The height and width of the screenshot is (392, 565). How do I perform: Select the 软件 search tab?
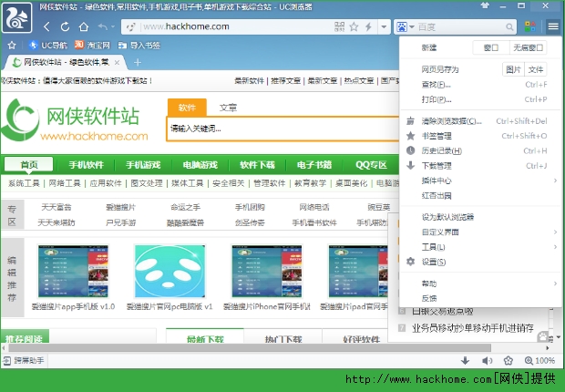pyautogui.click(x=187, y=108)
